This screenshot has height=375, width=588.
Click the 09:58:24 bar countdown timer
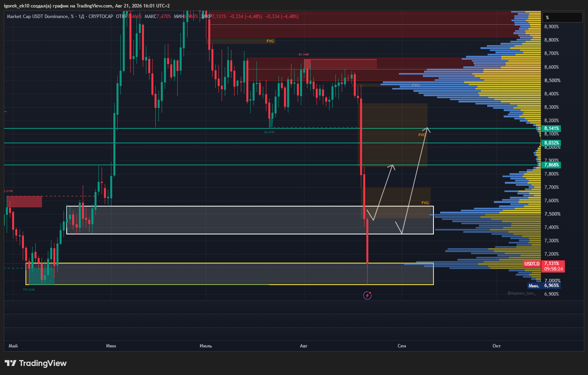click(553, 269)
